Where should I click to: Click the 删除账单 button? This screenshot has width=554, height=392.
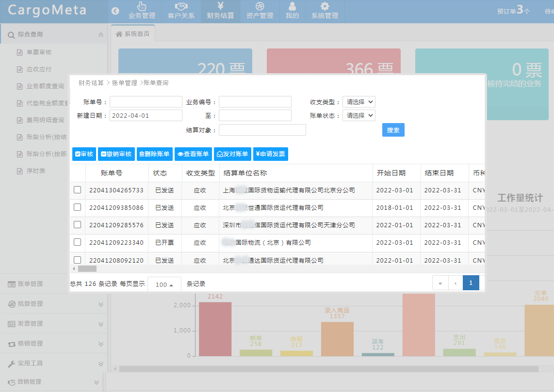pos(155,154)
